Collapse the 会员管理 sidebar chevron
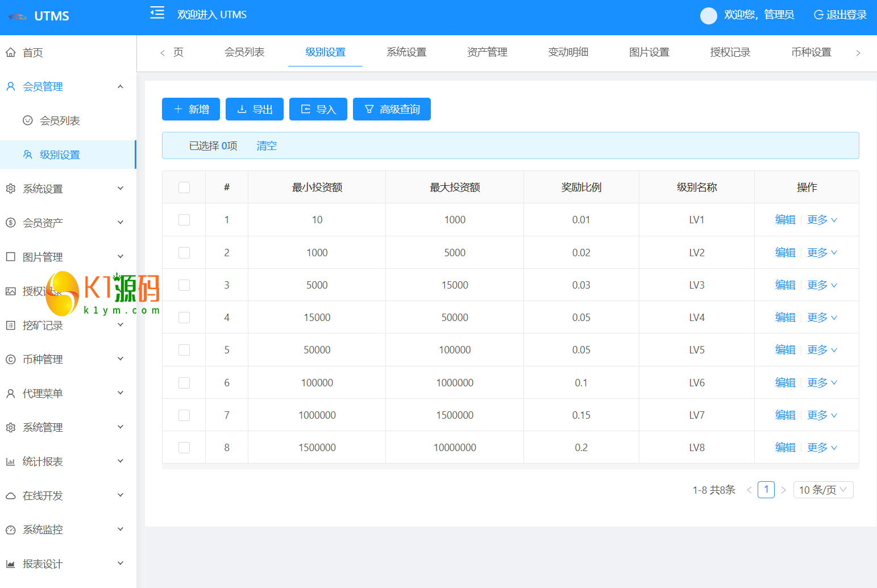This screenshot has width=877, height=588. point(120,86)
